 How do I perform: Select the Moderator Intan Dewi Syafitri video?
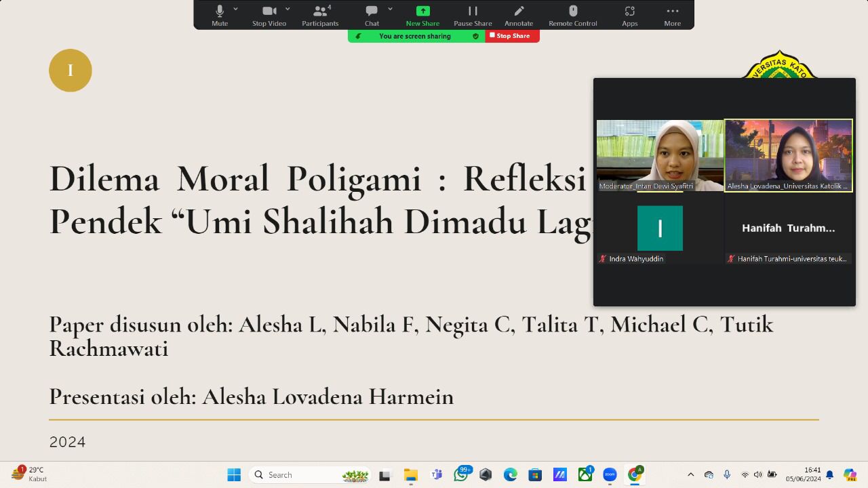[x=660, y=155]
